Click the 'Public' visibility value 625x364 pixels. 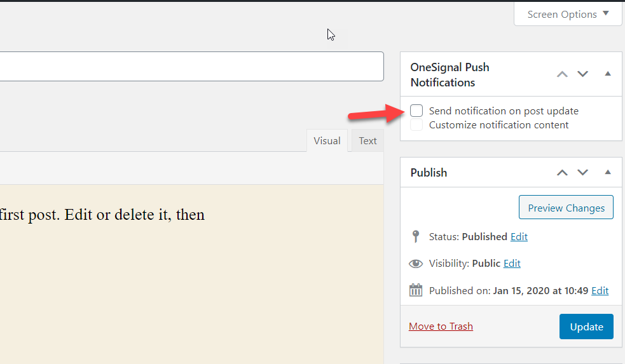486,264
